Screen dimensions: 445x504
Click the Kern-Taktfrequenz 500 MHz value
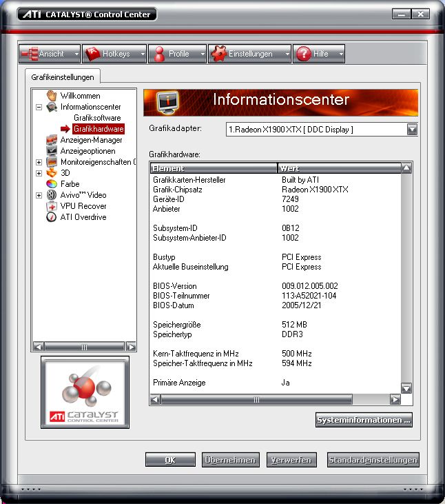(297, 354)
